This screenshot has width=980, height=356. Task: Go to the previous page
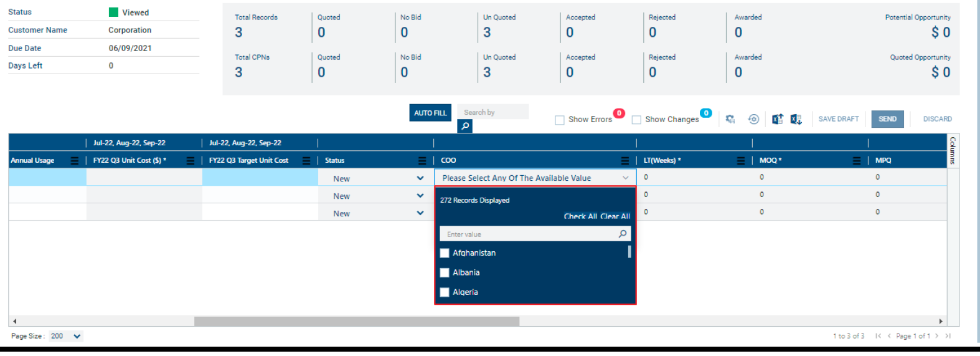(x=889, y=336)
